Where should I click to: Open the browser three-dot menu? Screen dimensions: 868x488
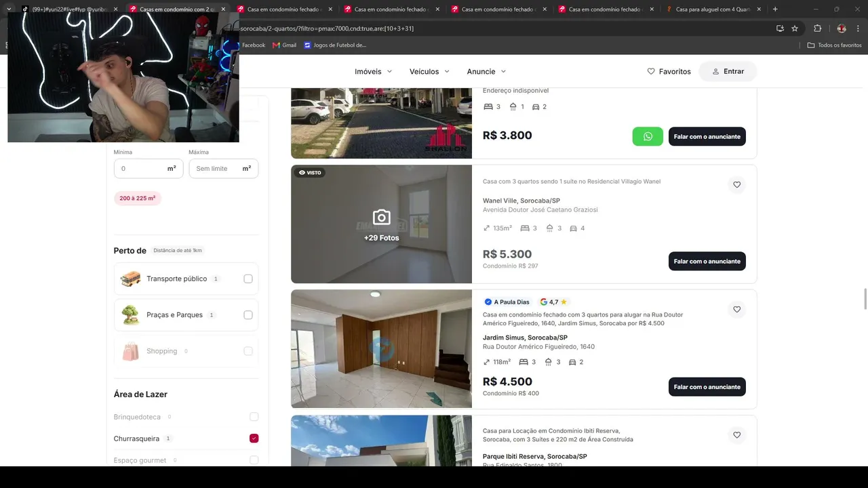click(857, 28)
